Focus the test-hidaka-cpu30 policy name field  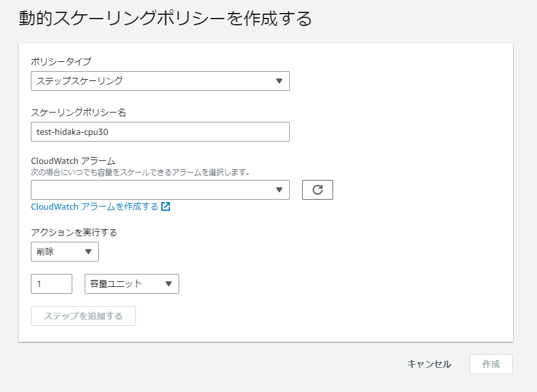160,132
